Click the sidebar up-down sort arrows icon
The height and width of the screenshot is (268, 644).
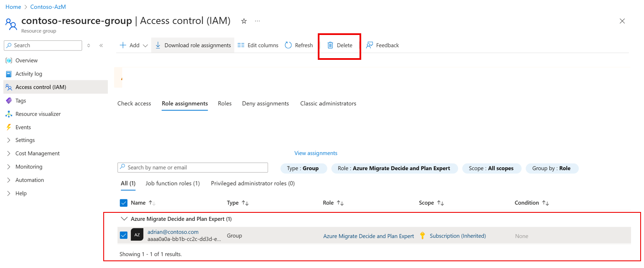89,46
